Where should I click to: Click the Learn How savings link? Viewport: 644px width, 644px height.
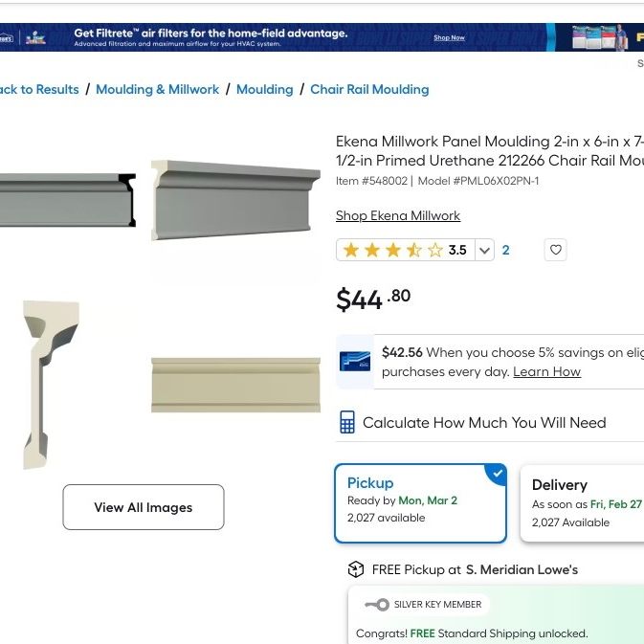click(x=546, y=371)
